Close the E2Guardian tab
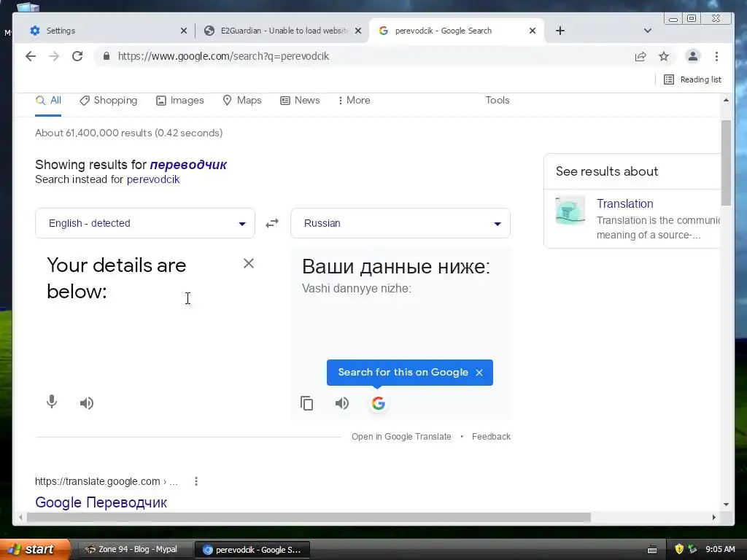Viewport: 747px width, 560px height. click(x=358, y=31)
